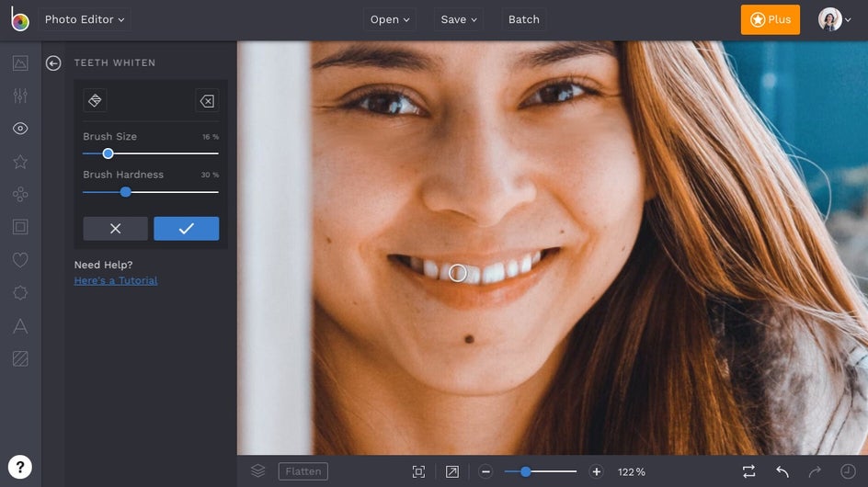Click the help question mark button
Viewport: 868px width, 487px height.
20,467
